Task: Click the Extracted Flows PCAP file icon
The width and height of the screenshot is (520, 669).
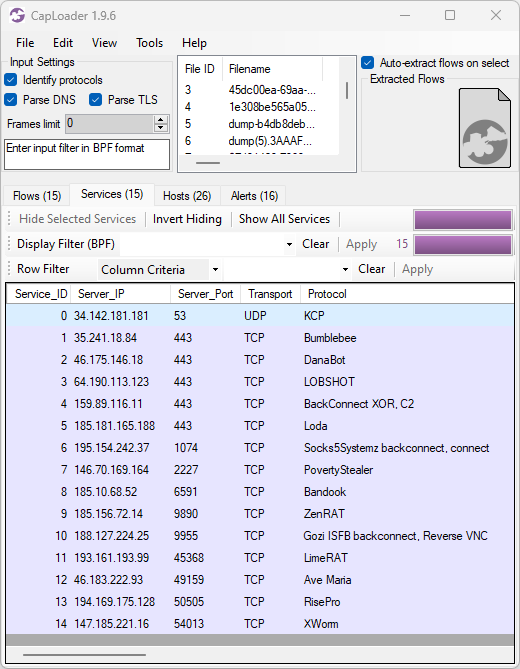Action: click(x=485, y=128)
